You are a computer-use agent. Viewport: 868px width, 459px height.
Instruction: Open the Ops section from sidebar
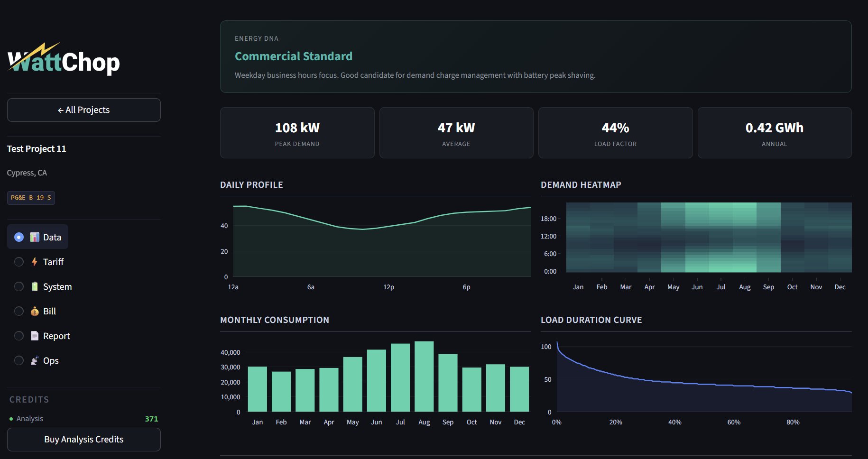pos(50,360)
